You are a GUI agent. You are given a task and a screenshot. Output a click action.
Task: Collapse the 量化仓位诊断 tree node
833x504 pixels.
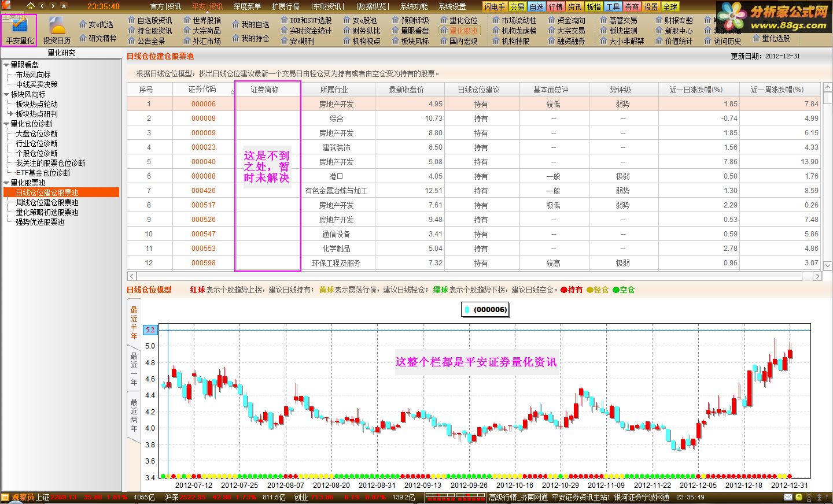[6, 124]
